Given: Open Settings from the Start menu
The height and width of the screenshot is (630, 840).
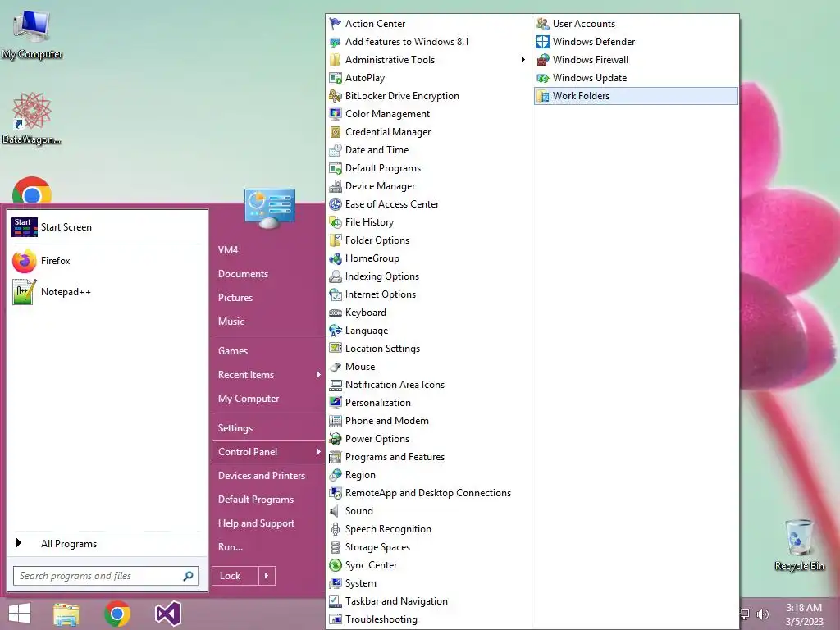Looking at the screenshot, I should click(268, 428).
